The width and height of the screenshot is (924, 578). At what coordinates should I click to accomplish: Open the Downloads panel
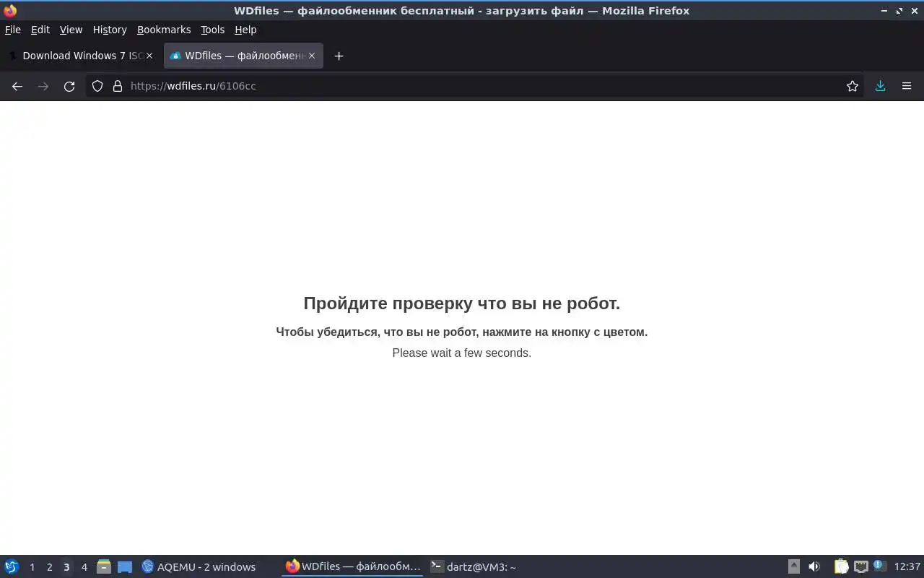pyautogui.click(x=881, y=86)
